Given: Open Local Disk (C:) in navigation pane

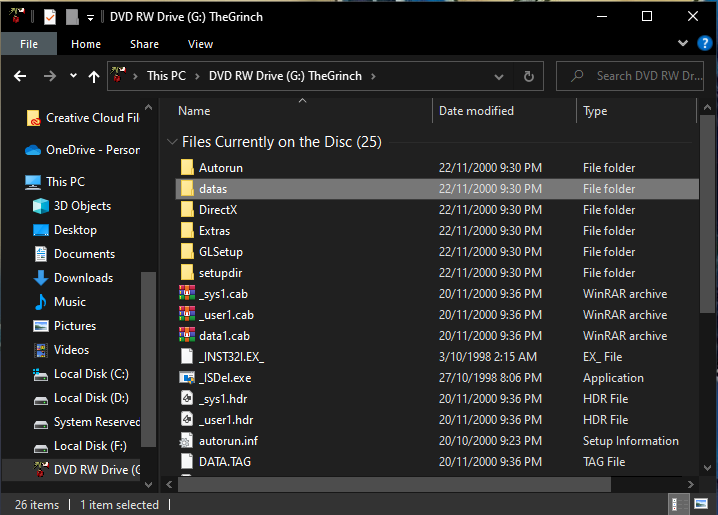Looking at the screenshot, I should coord(81,374).
